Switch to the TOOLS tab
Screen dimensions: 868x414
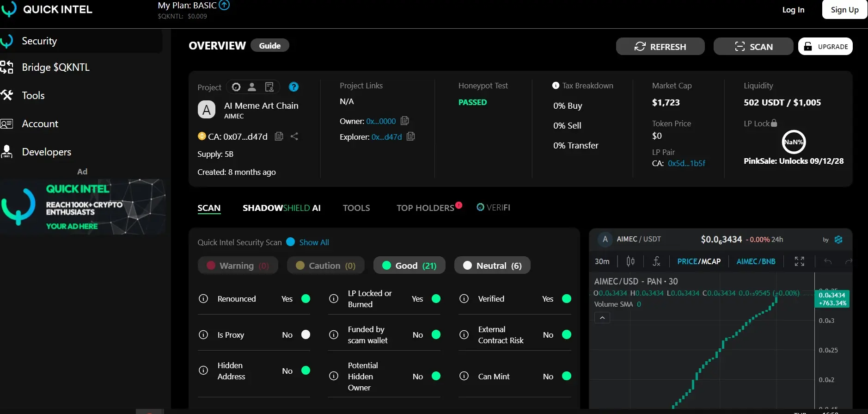click(356, 208)
